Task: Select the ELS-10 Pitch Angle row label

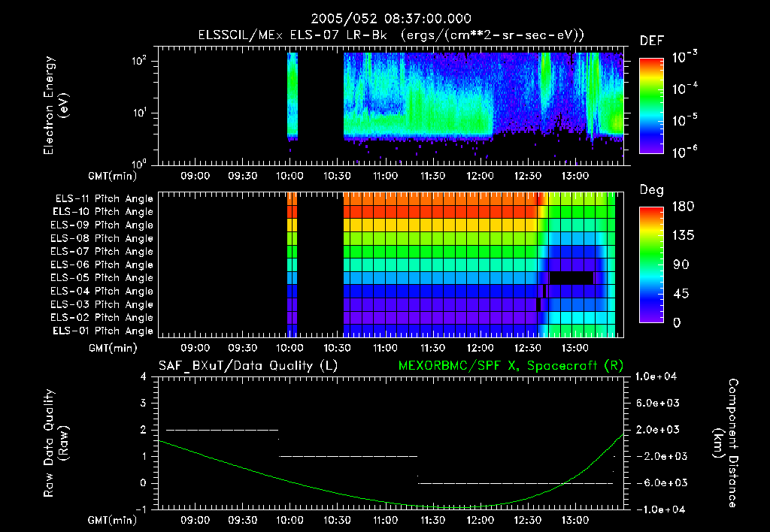Action: 103,212
